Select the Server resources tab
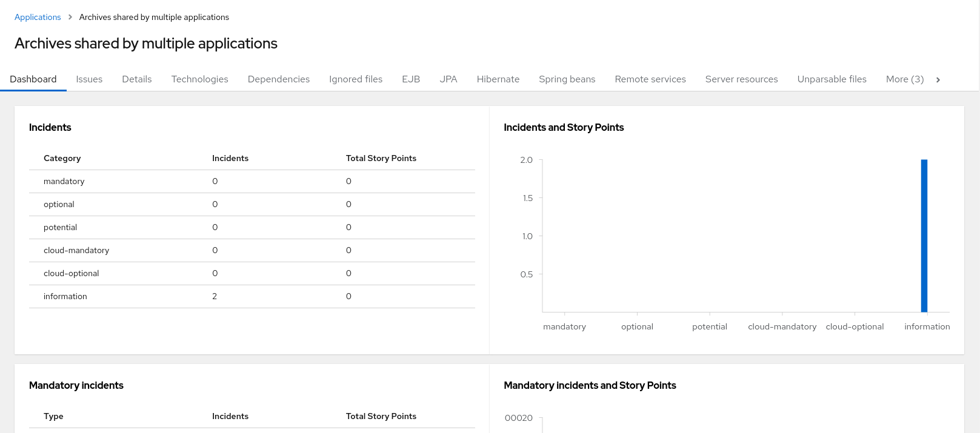 coord(741,79)
